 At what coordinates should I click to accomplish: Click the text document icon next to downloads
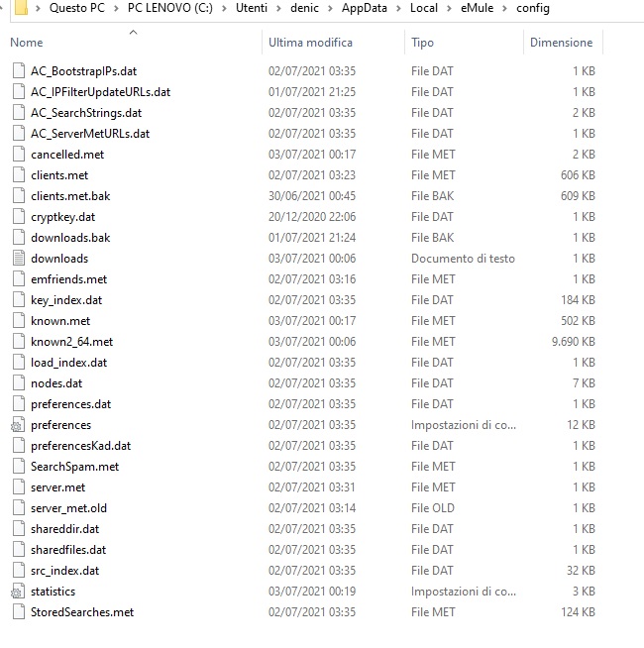pos(19,258)
